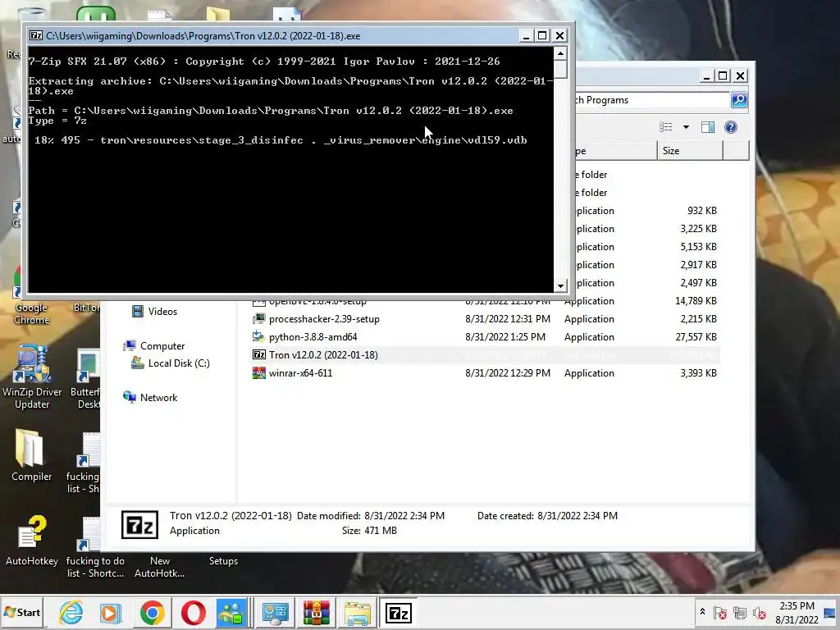Click the network tray icon

[740, 613]
